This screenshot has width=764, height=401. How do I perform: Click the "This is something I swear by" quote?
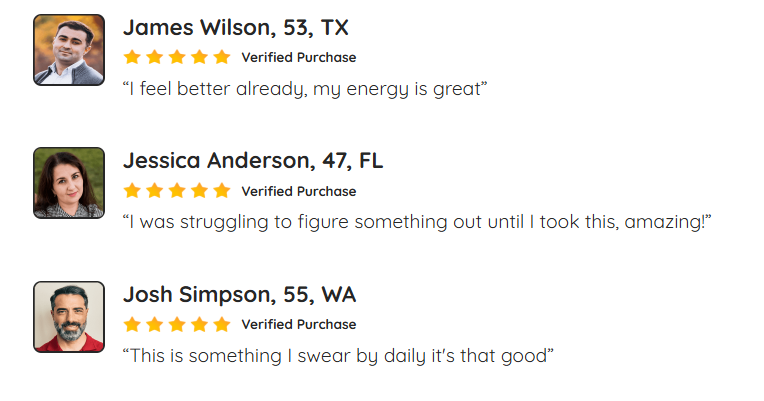338,355
